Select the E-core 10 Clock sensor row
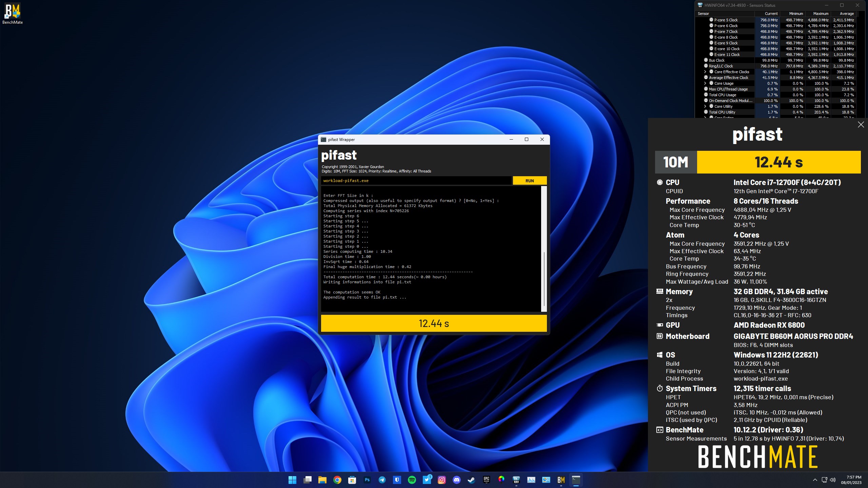The width and height of the screenshot is (868, 488). 775,49
